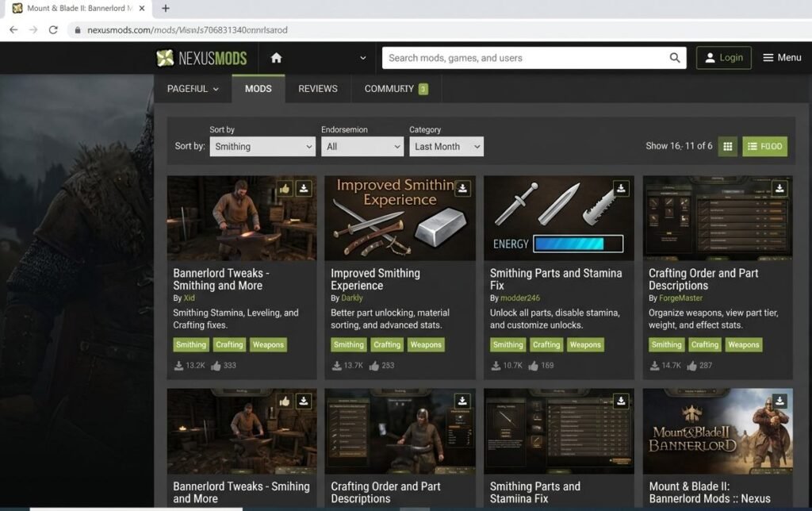Click downloads icon showing 13.2K
Screen dimensions: 812x511
(x=178, y=366)
